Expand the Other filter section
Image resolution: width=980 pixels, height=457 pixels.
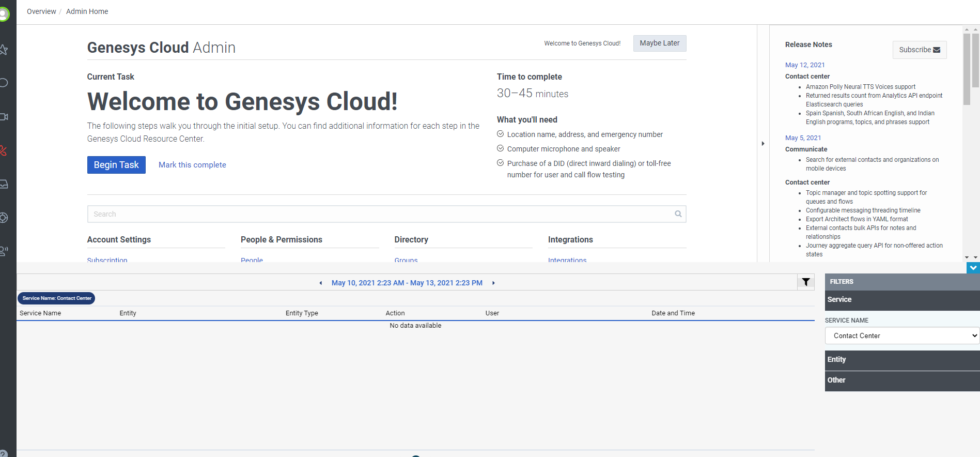pyautogui.click(x=903, y=380)
